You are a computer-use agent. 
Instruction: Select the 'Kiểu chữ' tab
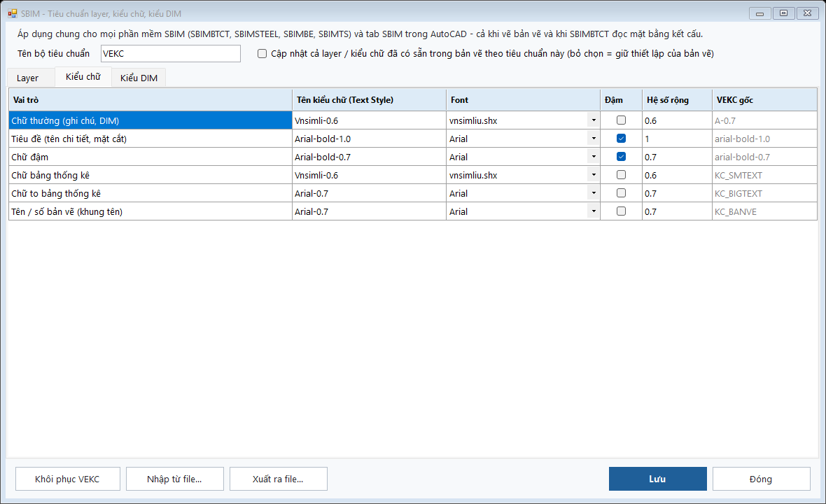(83, 77)
